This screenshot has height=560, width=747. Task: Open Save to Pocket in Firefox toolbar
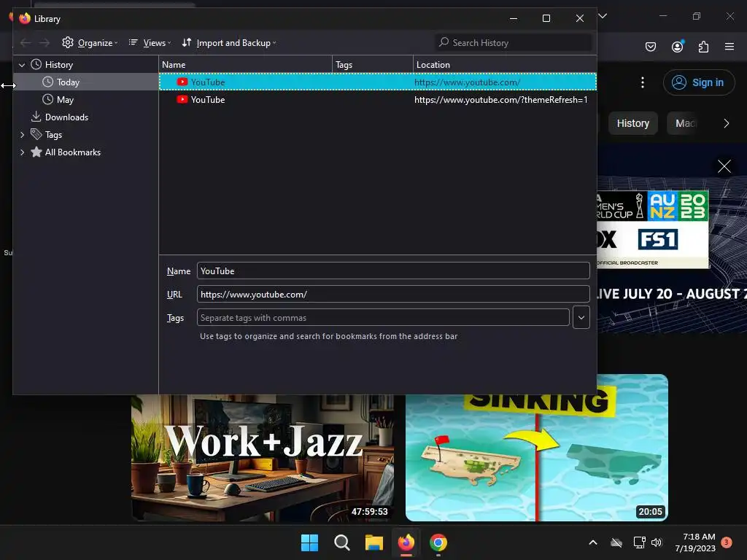coord(650,47)
